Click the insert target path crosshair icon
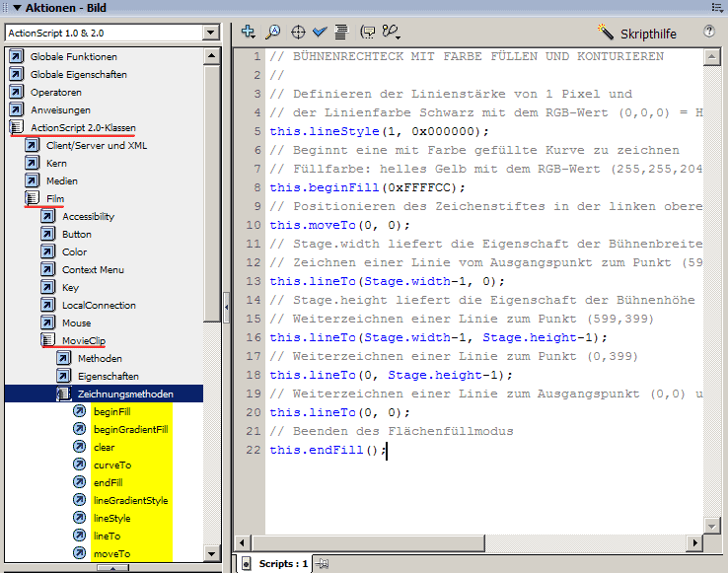The image size is (728, 573). click(x=298, y=32)
